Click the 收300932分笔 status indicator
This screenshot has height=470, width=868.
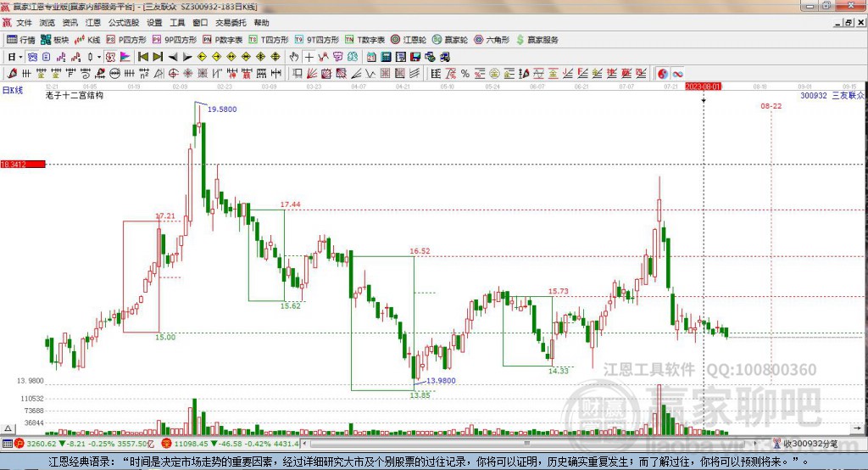(806, 444)
